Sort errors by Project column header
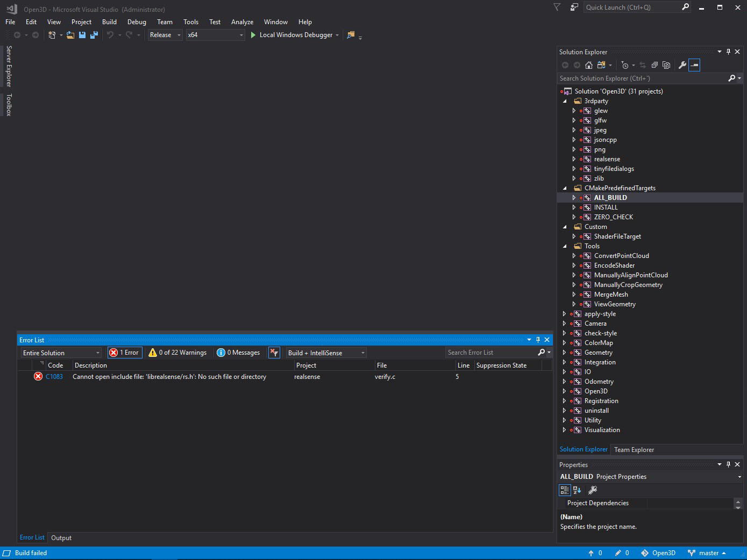The image size is (747, 560). (x=333, y=365)
